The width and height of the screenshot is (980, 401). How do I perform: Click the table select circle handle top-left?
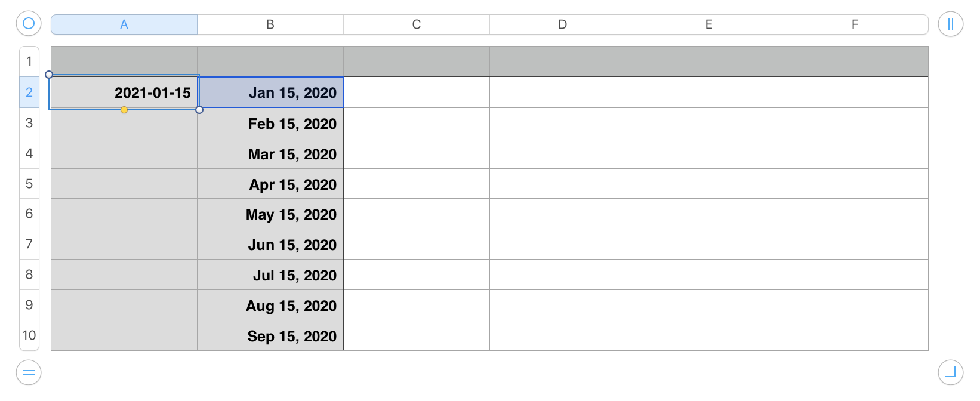tap(29, 24)
